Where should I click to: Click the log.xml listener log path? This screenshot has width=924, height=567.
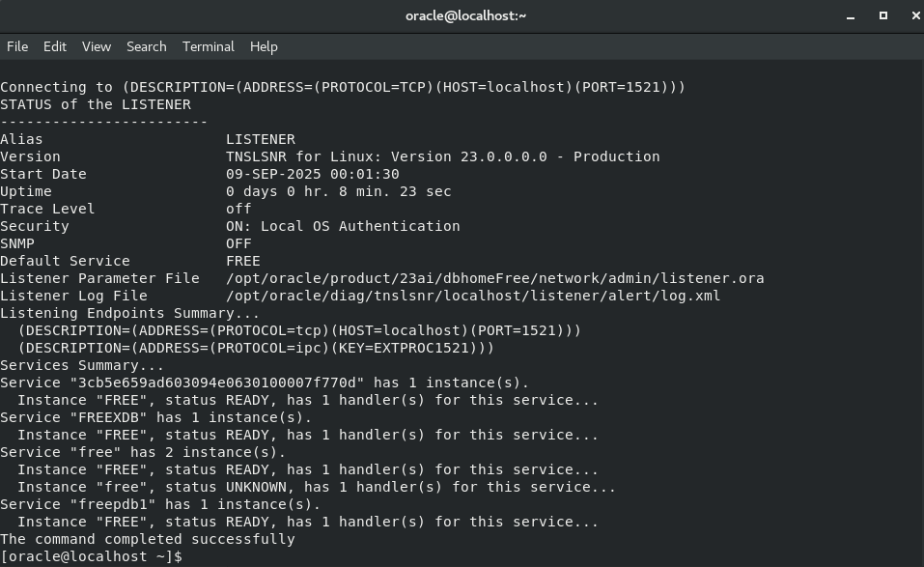point(473,296)
